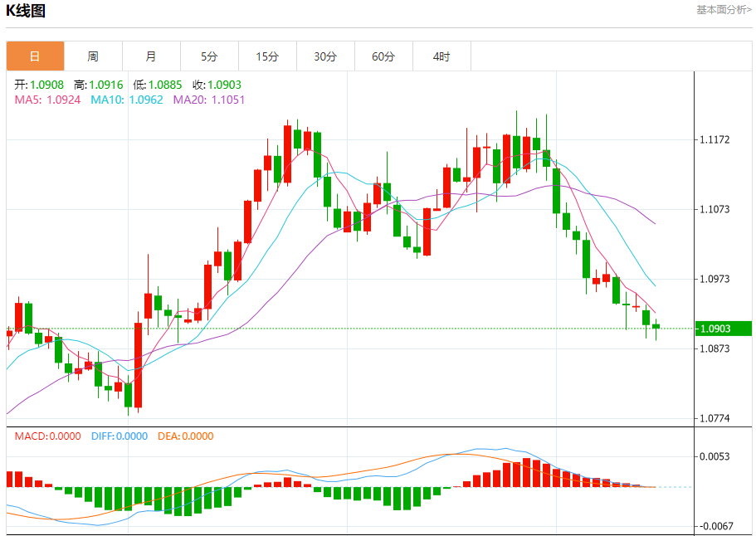The image size is (756, 536).
Task: Click the 1.1172 price axis label
Action: tap(715, 139)
